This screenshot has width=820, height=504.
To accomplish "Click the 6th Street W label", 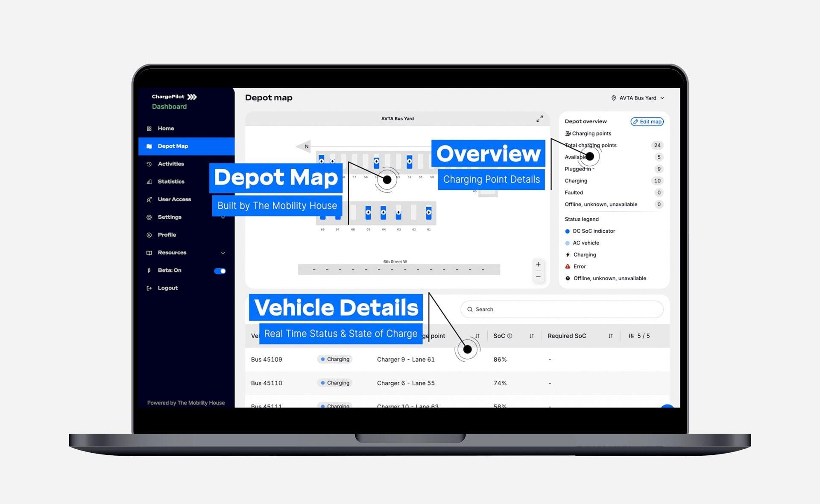I will (x=395, y=262).
